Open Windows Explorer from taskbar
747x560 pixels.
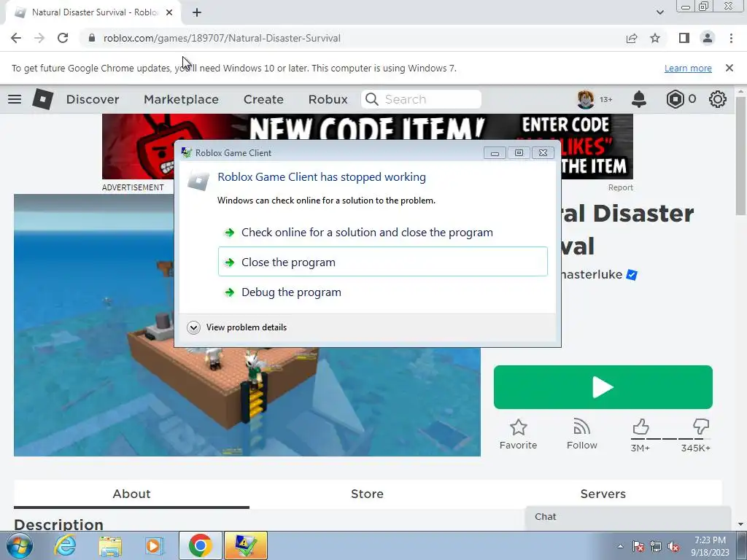click(x=110, y=545)
